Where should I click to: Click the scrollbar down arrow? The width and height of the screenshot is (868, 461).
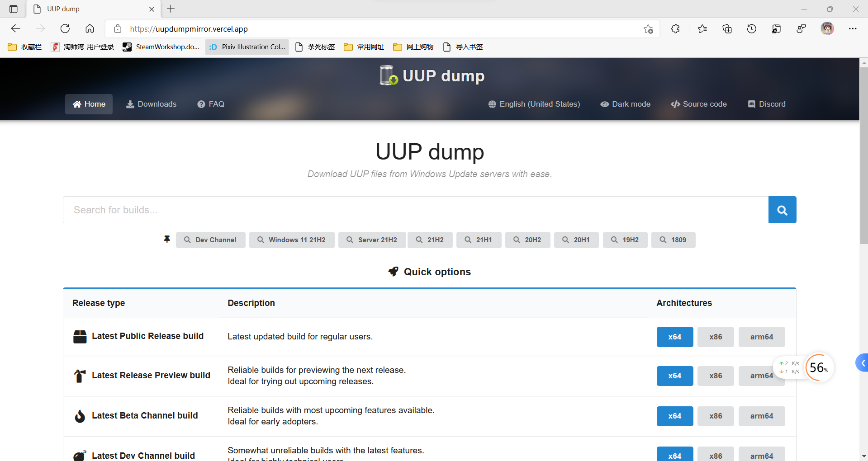(x=864, y=456)
